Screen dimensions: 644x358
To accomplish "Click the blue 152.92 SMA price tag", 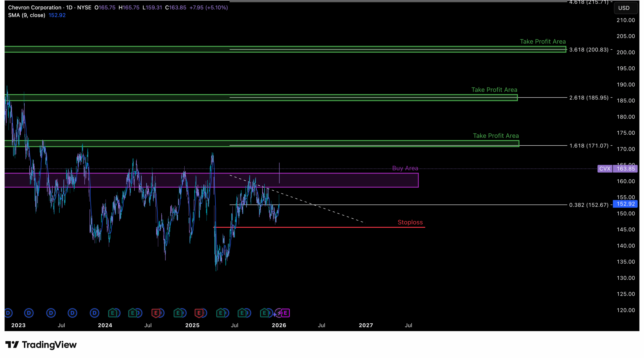I will (625, 204).
